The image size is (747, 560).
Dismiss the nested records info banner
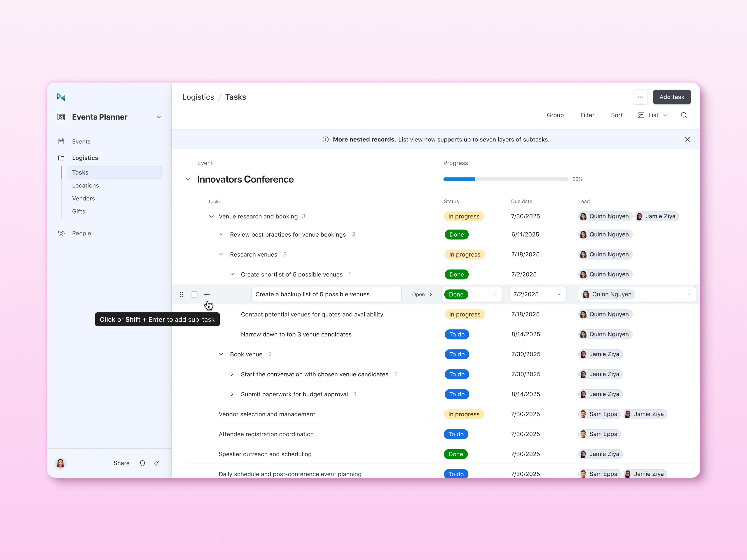[687, 139]
